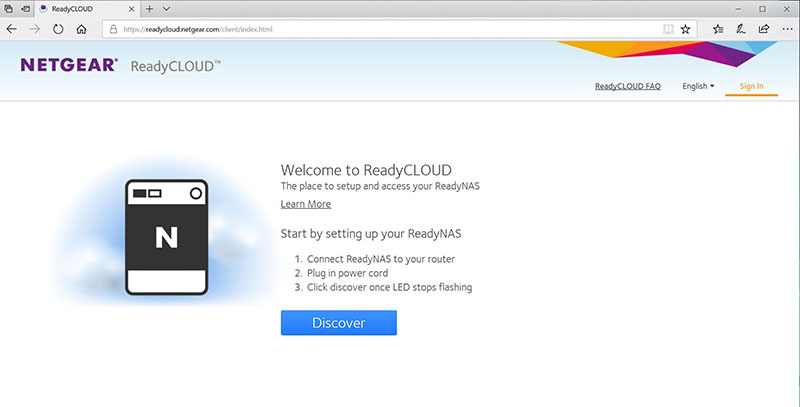Click the ReadyCLOUD product title
The width and height of the screenshot is (800, 407).
tap(176, 66)
